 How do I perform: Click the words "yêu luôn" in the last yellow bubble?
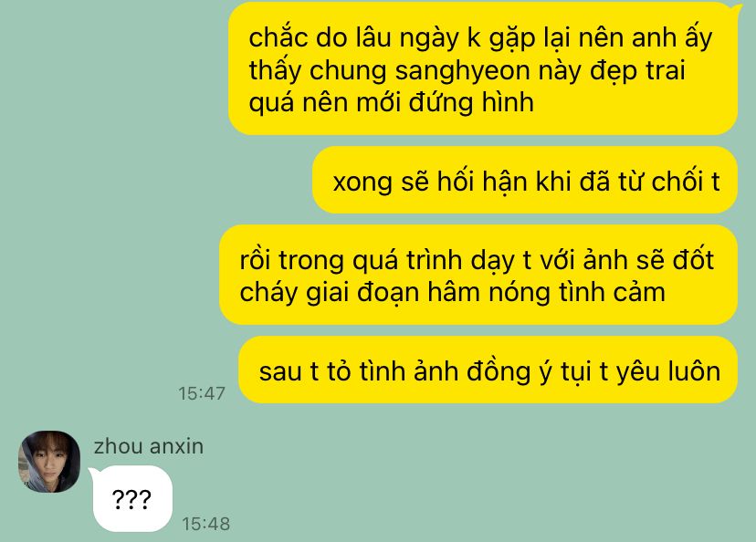pos(668,372)
